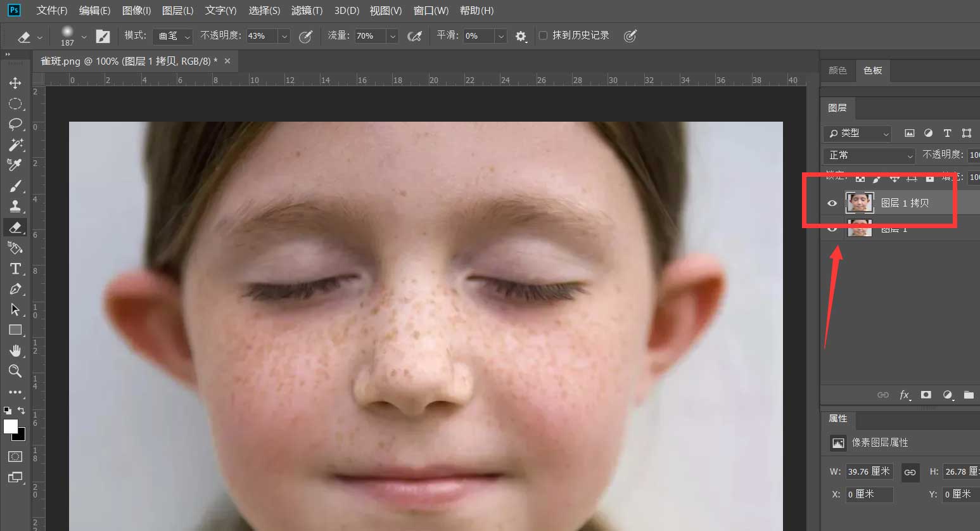Select the Brush tool

point(15,186)
